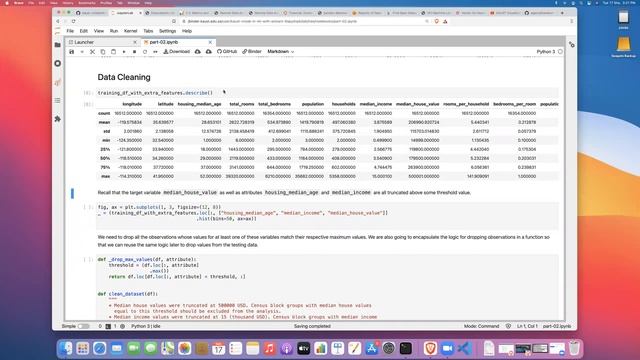The width and height of the screenshot is (640, 360).
Task: Open the Edit menu
Action: click(84, 31)
